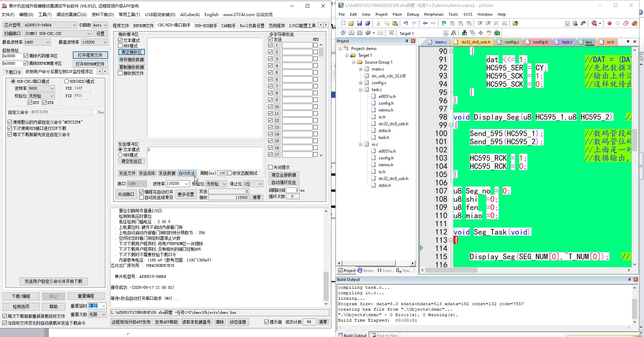The image size is (644, 337).
Task: Toggle 关闭提示 checkbox
Action: point(270,167)
